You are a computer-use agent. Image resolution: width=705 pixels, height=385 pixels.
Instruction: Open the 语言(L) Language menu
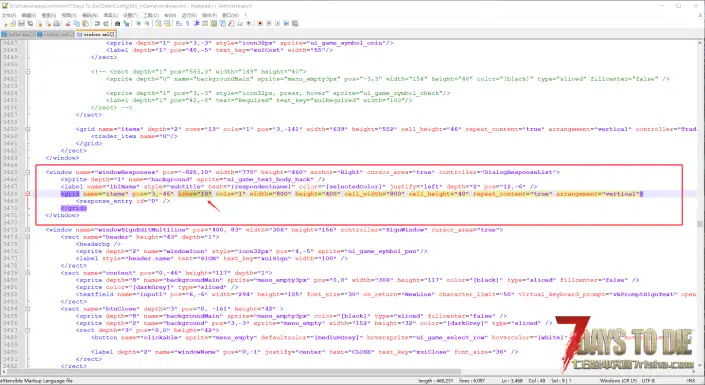click(x=110, y=15)
